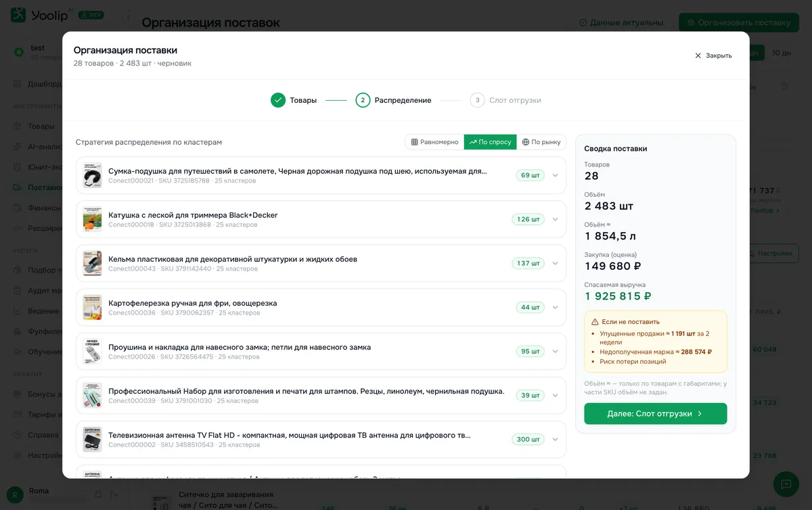Click Закрыть to dismiss the dialog

(713, 55)
